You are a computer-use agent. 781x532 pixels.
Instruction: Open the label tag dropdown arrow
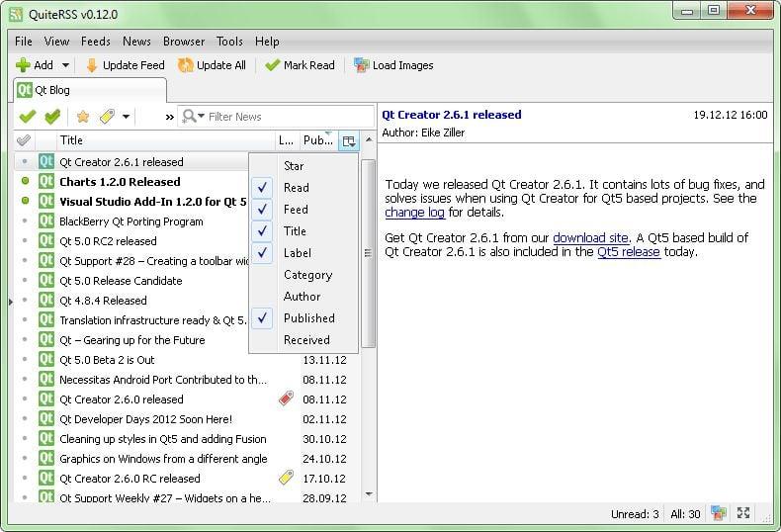pyautogui.click(x=126, y=117)
